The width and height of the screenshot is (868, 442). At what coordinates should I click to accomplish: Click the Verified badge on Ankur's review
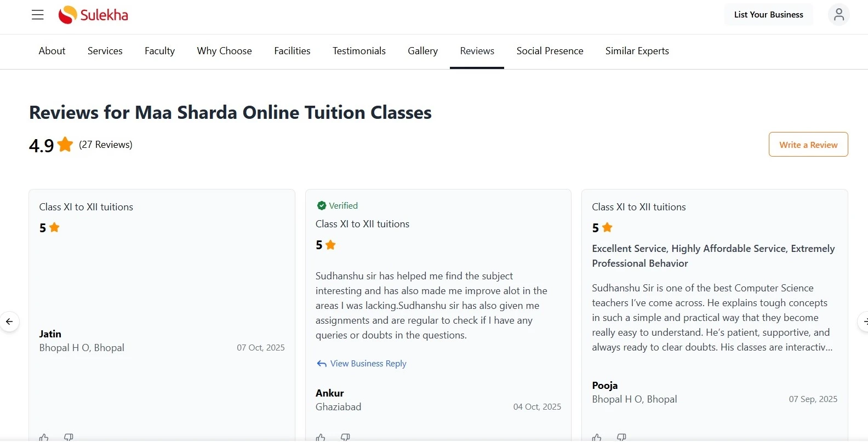pos(337,205)
